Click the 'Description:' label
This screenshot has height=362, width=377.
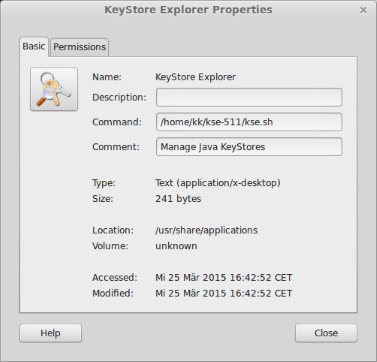pyautogui.click(x=119, y=97)
